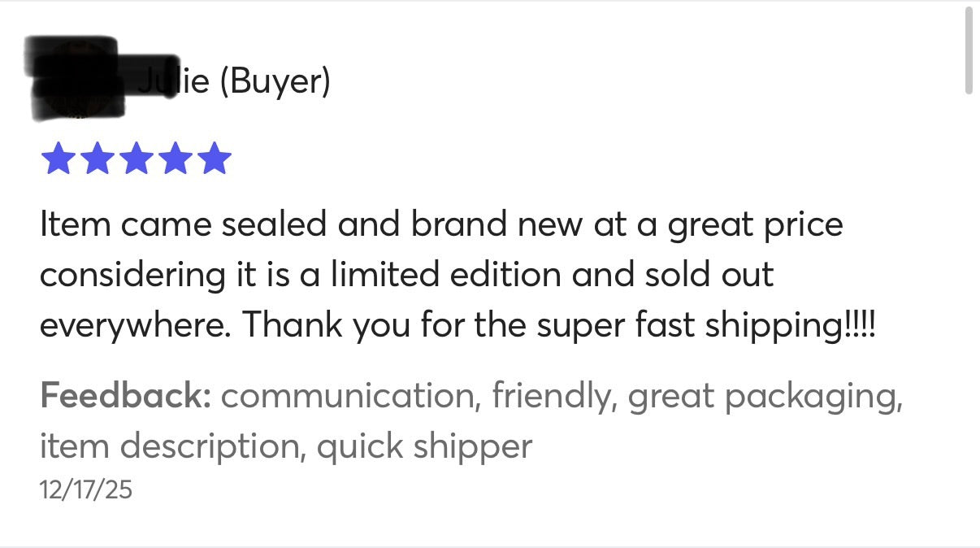
Task: Select the fifth rating star
Action: 214,159
